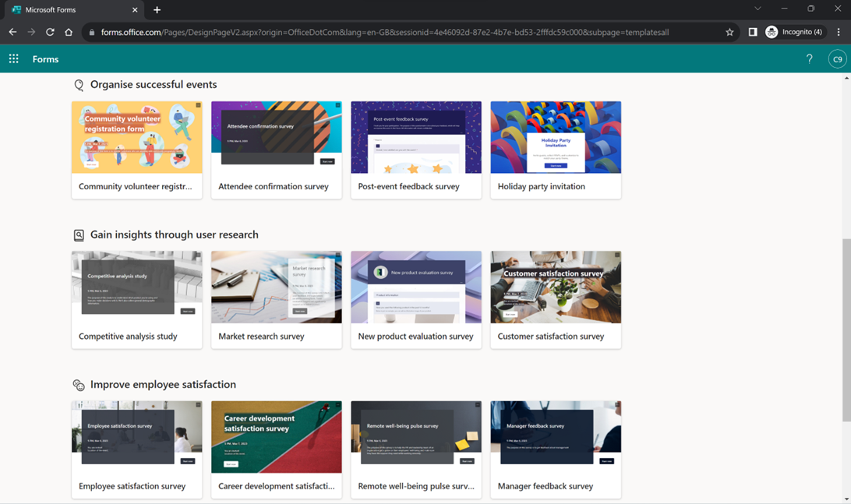The width and height of the screenshot is (851, 504).
Task: Click the icon beside Improve employee satisfaction
Action: tap(78, 384)
